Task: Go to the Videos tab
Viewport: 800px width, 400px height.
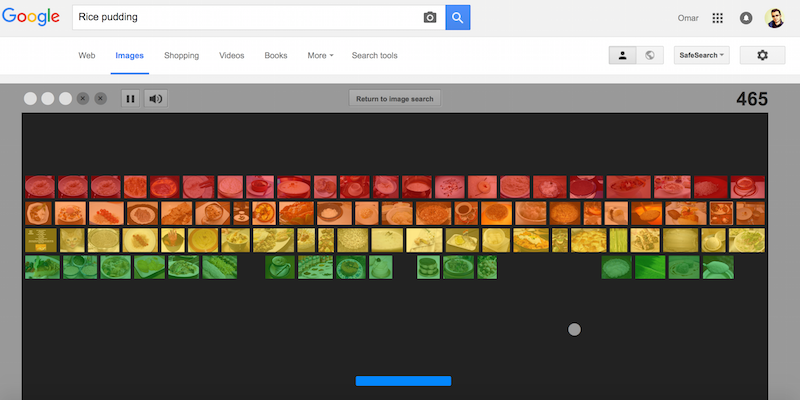Action: point(232,56)
